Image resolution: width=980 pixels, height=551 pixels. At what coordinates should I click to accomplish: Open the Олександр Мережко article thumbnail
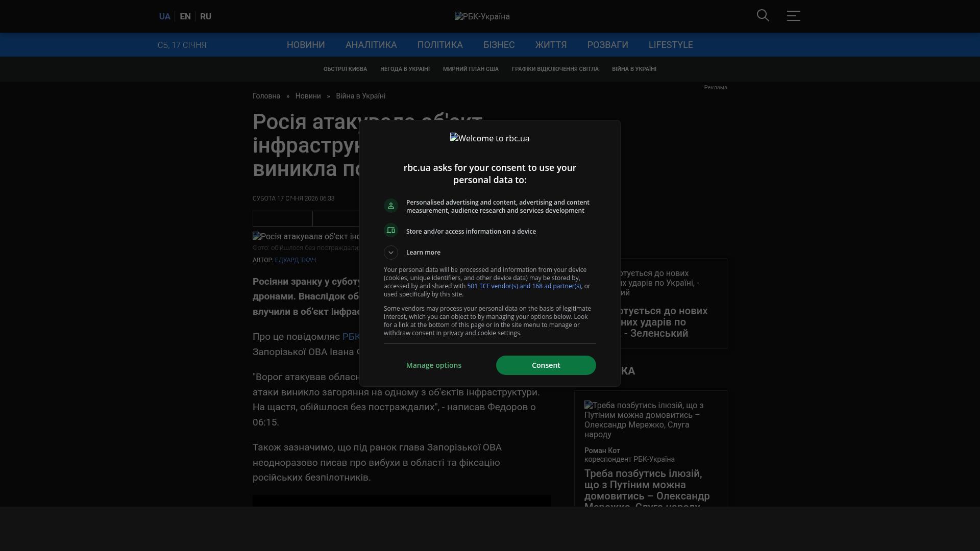point(644,419)
